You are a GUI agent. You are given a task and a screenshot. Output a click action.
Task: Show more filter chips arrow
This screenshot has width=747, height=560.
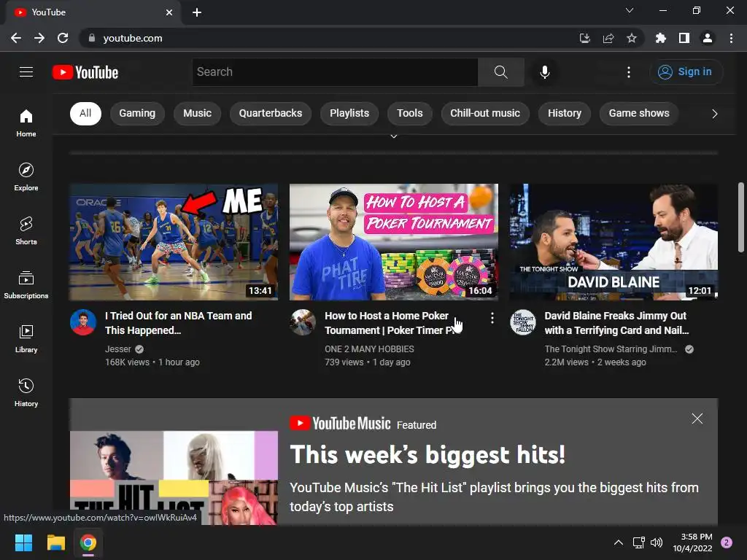point(714,114)
